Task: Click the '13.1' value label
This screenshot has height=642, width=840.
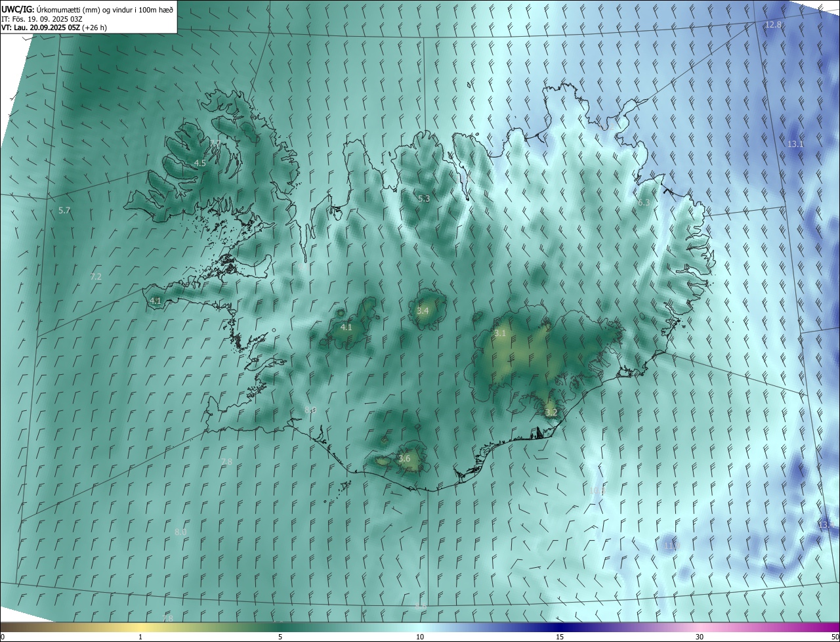Action: pyautogui.click(x=795, y=144)
